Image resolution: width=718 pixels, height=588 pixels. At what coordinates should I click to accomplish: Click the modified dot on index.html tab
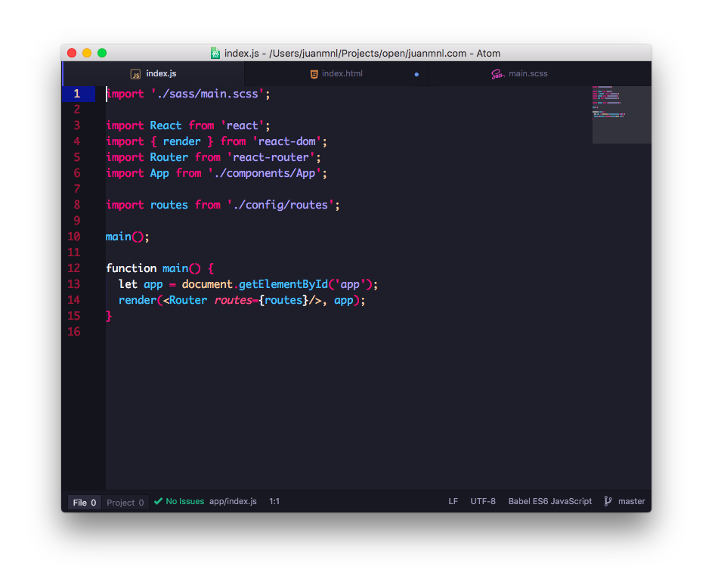click(x=416, y=74)
